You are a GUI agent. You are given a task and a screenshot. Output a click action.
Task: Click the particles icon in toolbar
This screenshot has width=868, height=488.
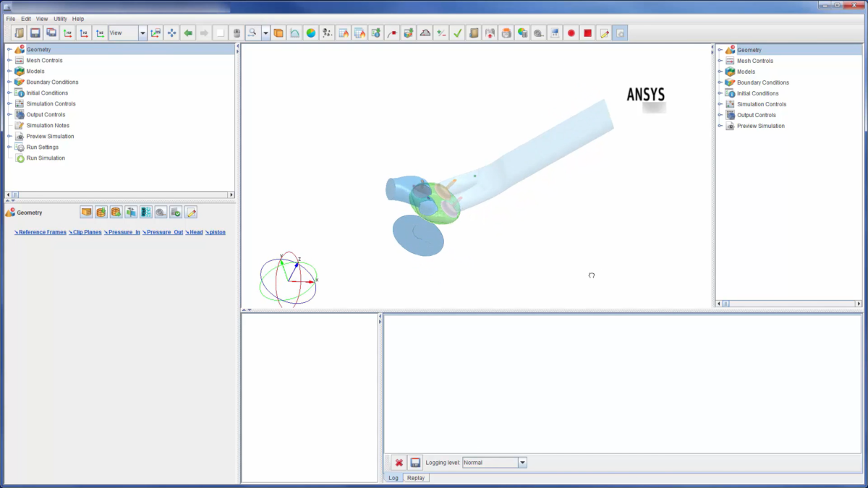point(327,33)
